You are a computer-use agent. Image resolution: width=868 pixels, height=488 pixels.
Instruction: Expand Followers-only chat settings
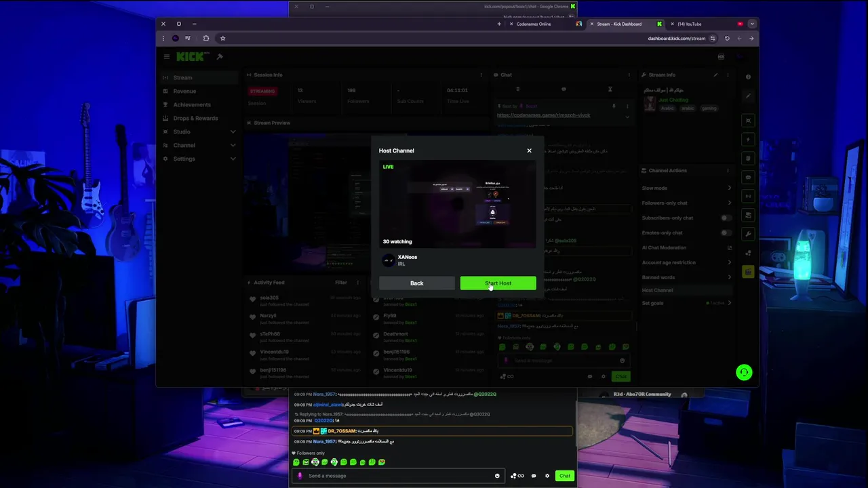(687, 203)
